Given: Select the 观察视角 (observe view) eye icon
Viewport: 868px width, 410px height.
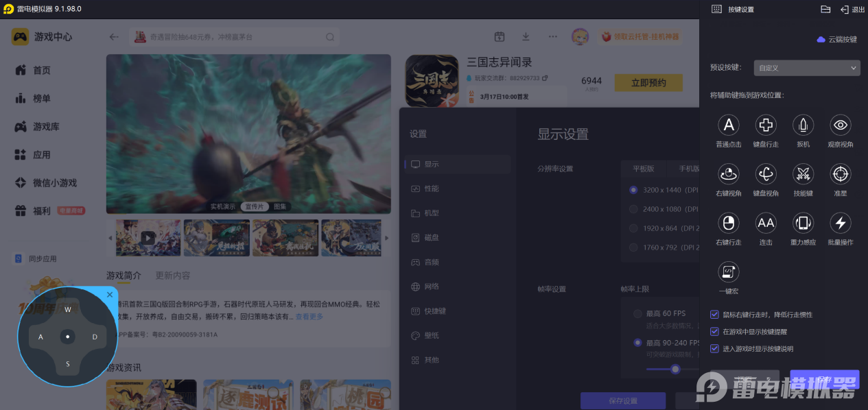Looking at the screenshot, I should click(841, 125).
